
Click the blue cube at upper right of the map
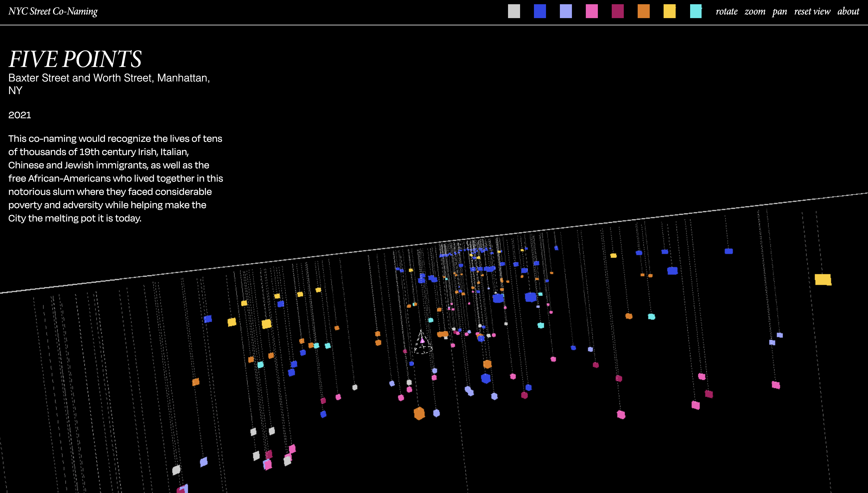click(729, 251)
